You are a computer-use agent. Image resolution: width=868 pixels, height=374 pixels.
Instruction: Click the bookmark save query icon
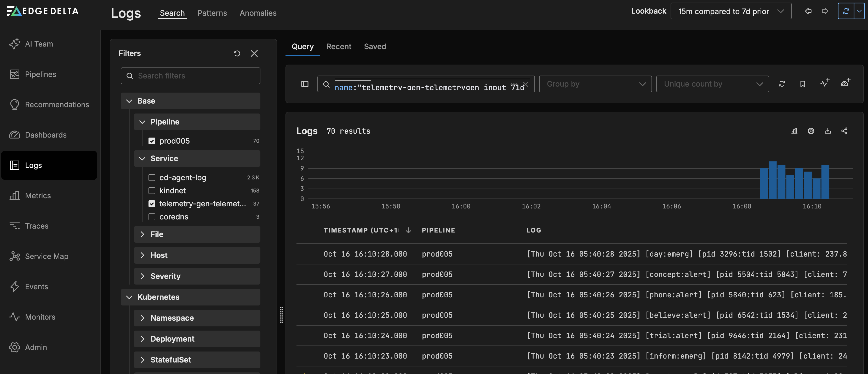[x=802, y=84]
